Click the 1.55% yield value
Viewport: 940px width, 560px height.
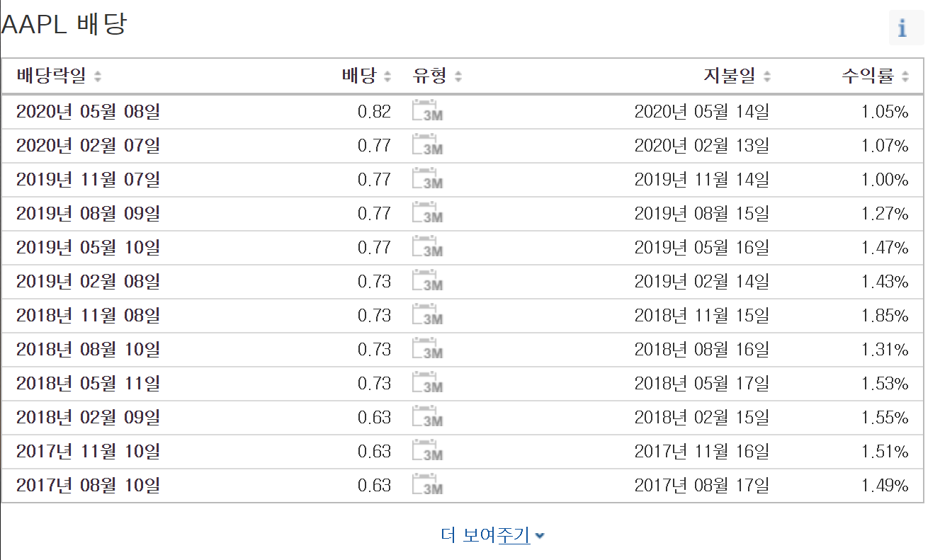click(885, 418)
